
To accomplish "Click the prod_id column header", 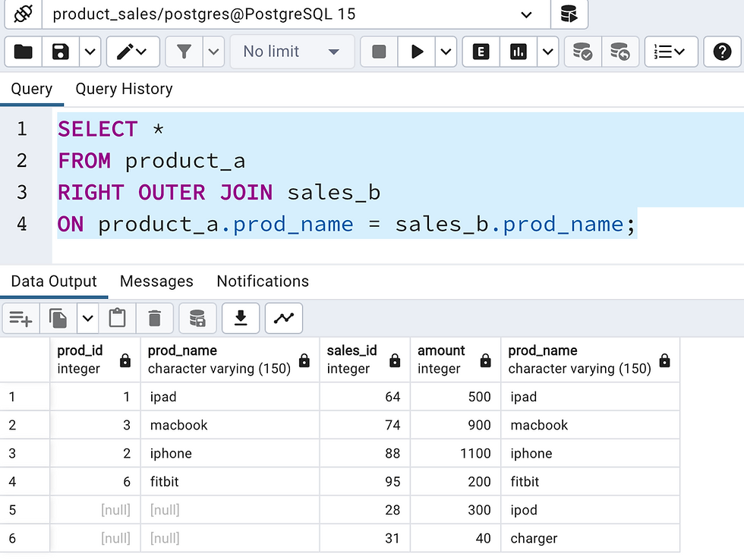I will 95,360.
